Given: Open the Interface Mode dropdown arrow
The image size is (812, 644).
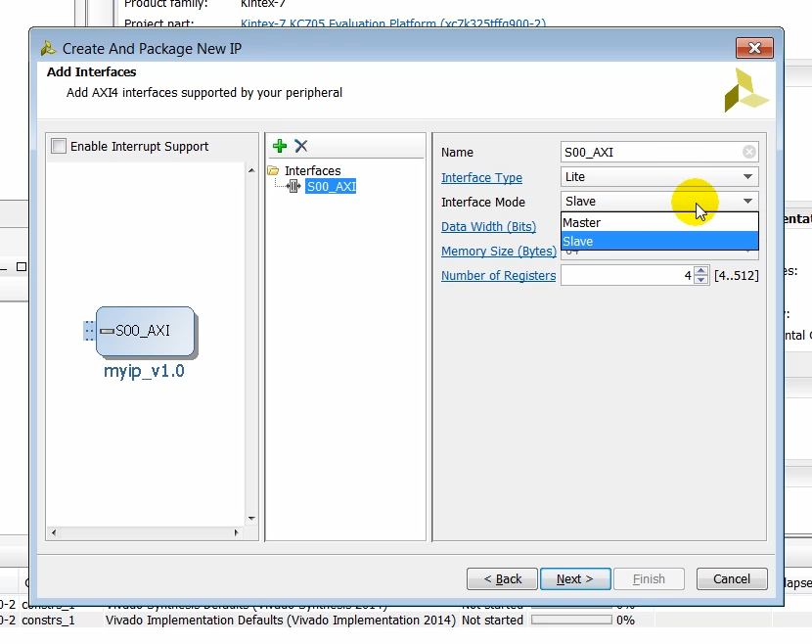Looking at the screenshot, I should [x=747, y=202].
